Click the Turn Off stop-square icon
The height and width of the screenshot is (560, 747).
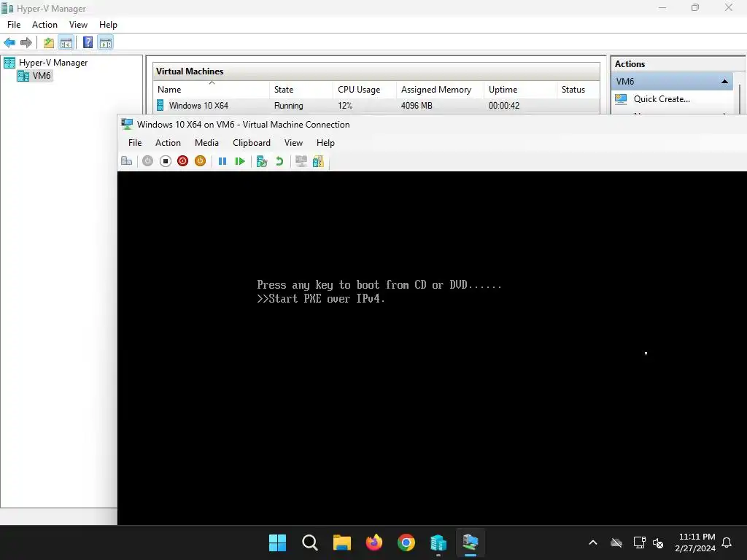point(166,161)
